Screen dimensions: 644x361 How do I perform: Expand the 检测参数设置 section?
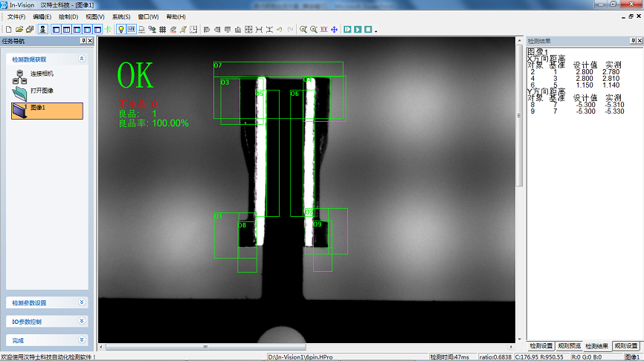[x=81, y=302]
